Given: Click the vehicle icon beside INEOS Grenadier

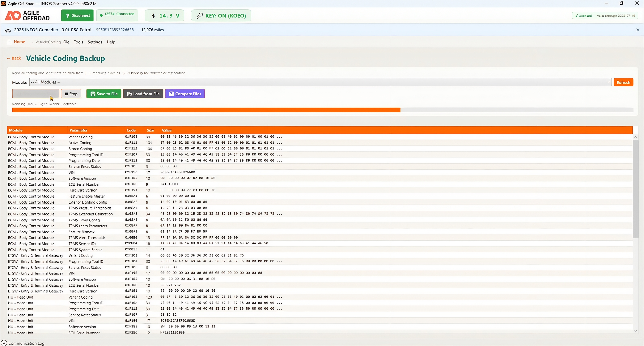Looking at the screenshot, I should pos(8,30).
